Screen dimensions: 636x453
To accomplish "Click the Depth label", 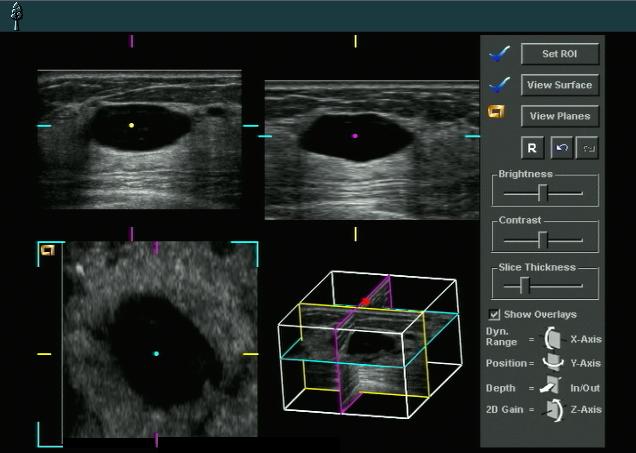I will 501,388.
